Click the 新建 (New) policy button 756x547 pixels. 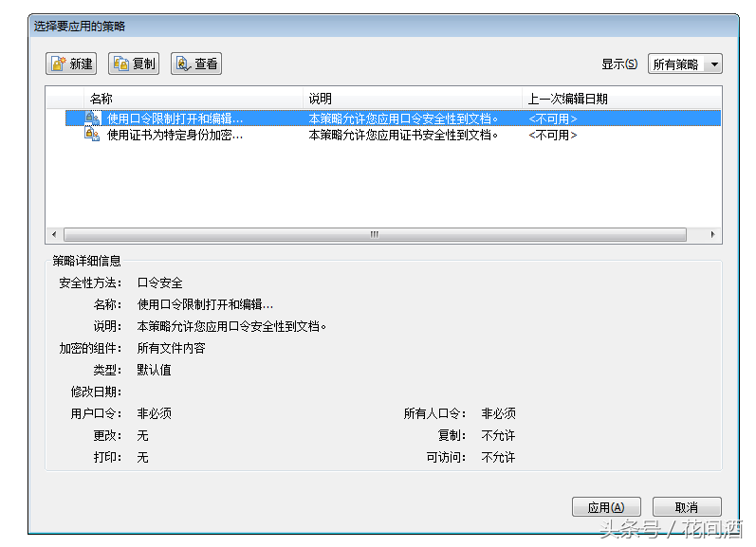point(71,64)
